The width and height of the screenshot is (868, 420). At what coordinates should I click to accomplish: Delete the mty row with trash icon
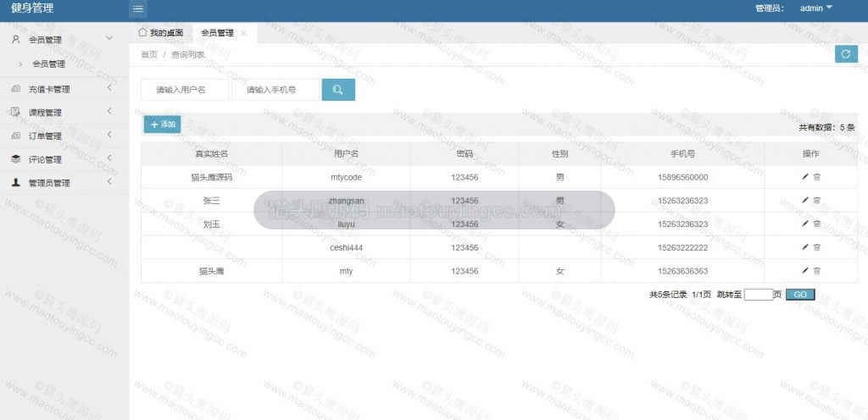(x=817, y=271)
